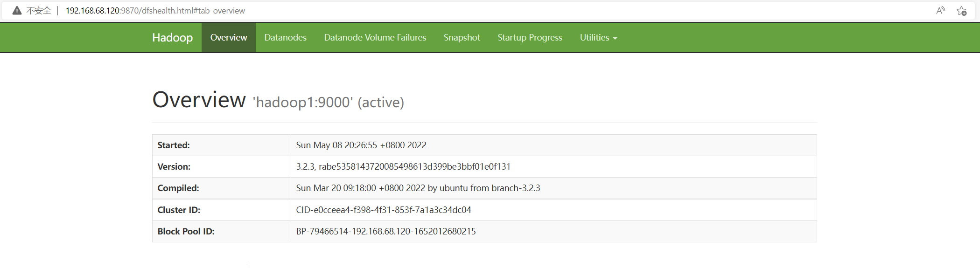Select the Overview tab
The height and width of the screenshot is (268, 980).
click(x=229, y=37)
